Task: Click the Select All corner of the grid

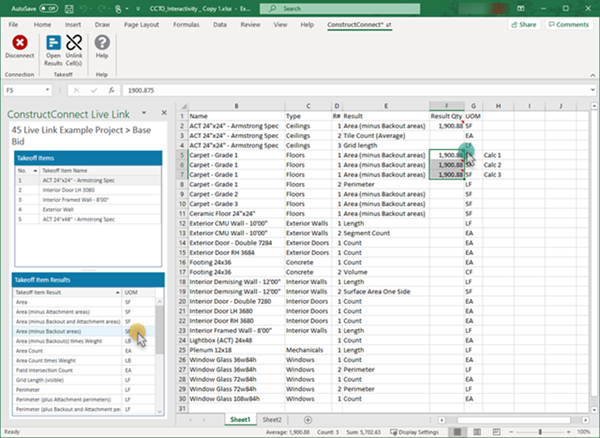Action: click(183, 106)
